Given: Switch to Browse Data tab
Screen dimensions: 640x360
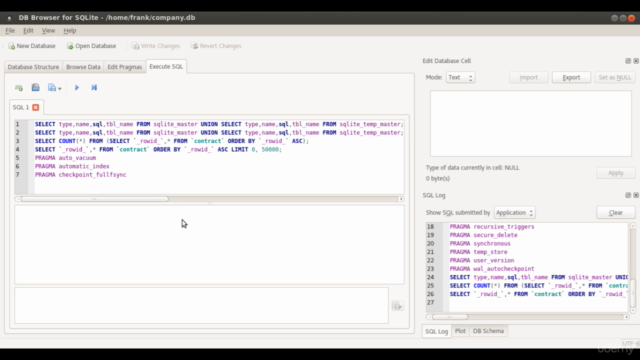Looking at the screenshot, I should click(83, 67).
